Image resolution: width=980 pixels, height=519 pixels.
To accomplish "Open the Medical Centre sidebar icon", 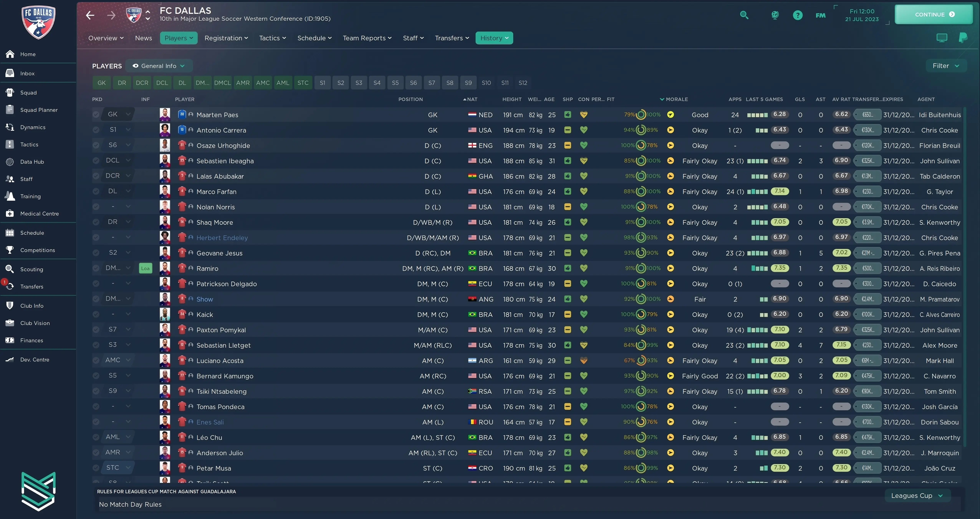I will click(x=10, y=214).
